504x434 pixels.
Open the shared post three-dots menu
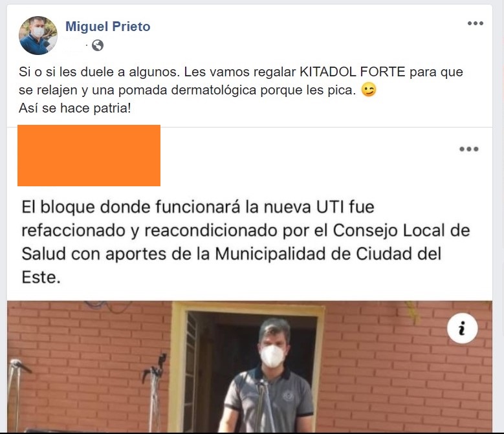click(469, 149)
